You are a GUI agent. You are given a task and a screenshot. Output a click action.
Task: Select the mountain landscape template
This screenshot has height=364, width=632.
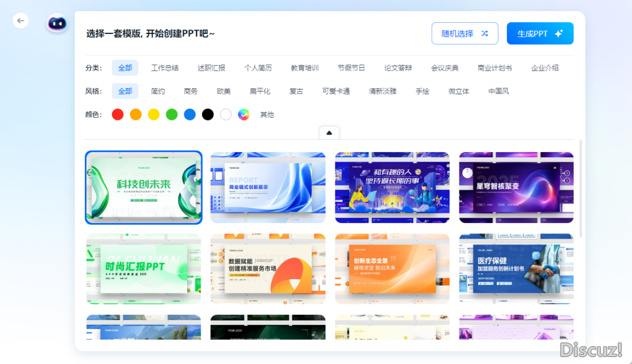[x=143, y=327]
